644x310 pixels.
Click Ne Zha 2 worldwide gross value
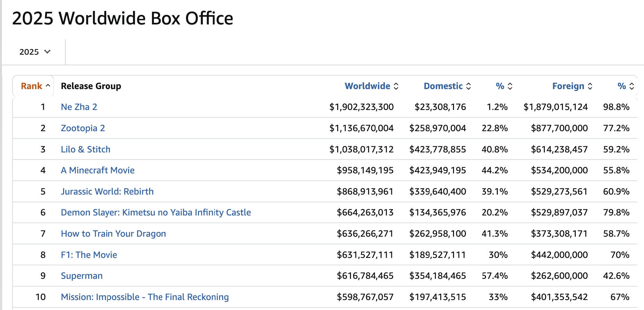(361, 107)
